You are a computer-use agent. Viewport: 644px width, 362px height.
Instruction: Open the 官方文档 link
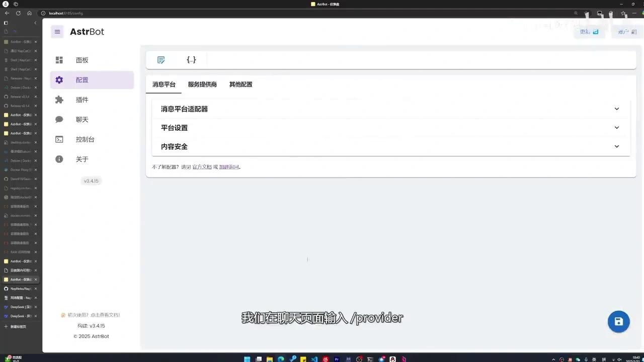click(x=202, y=167)
